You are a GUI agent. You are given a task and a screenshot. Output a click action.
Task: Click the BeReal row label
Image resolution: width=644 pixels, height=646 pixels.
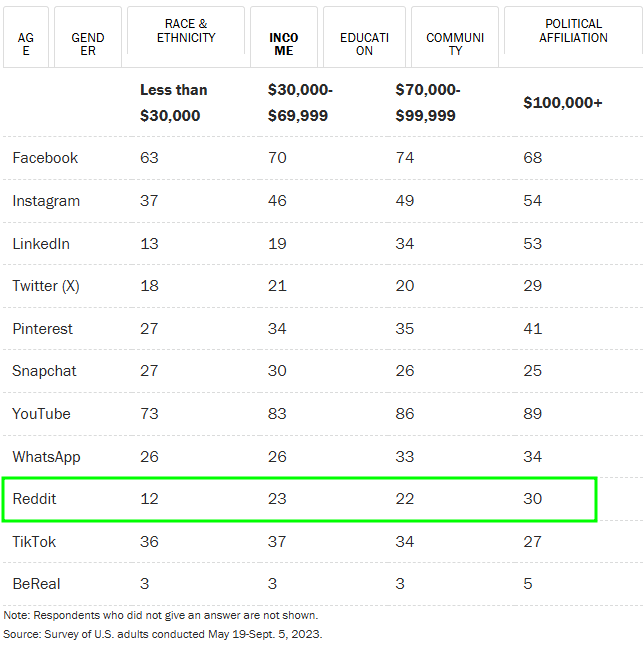(36, 584)
